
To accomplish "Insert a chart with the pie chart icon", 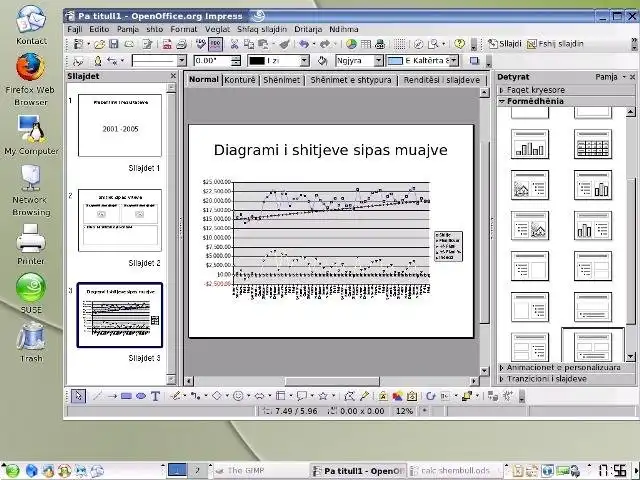I will point(351,44).
